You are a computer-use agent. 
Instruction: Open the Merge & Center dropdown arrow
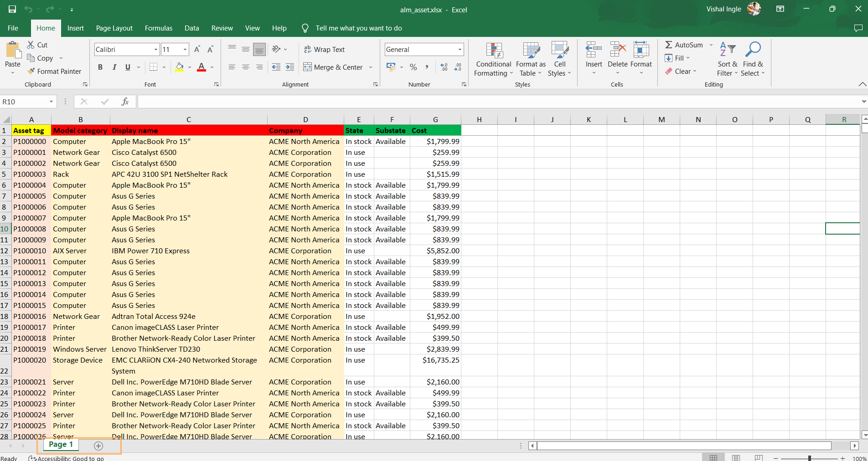(x=371, y=67)
